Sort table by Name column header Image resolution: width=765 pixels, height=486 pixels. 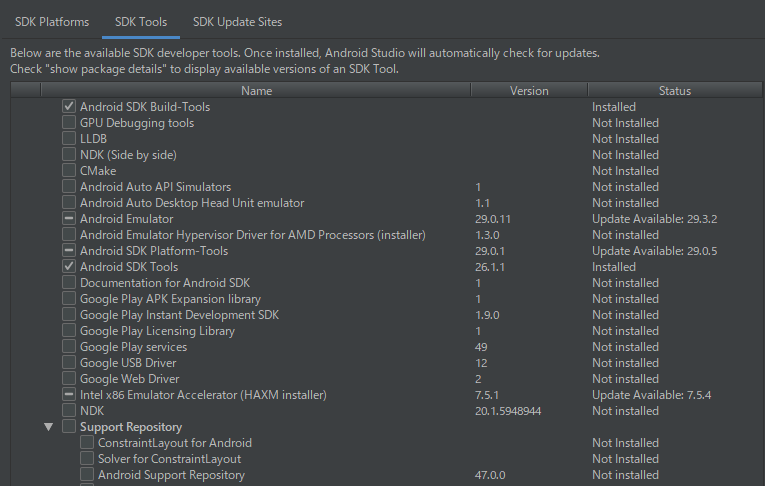click(256, 91)
